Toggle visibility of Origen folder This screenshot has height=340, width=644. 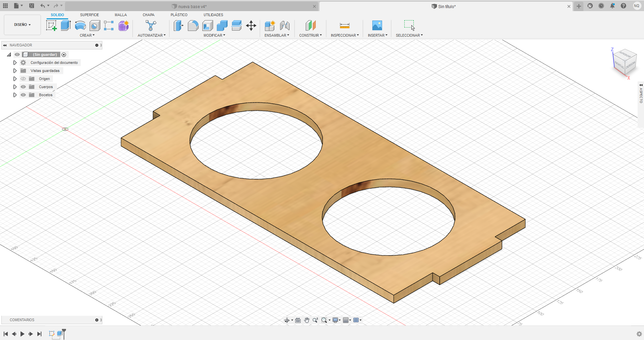pyautogui.click(x=23, y=79)
